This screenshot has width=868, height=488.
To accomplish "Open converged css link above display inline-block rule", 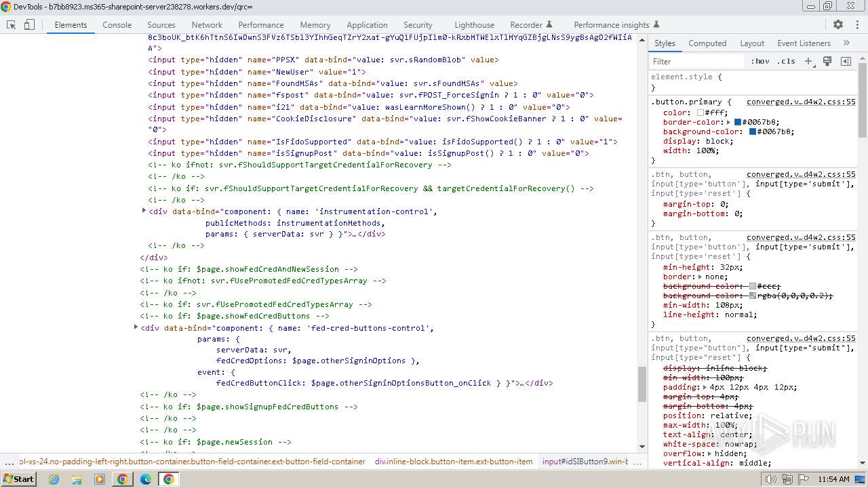I will 801,338.
